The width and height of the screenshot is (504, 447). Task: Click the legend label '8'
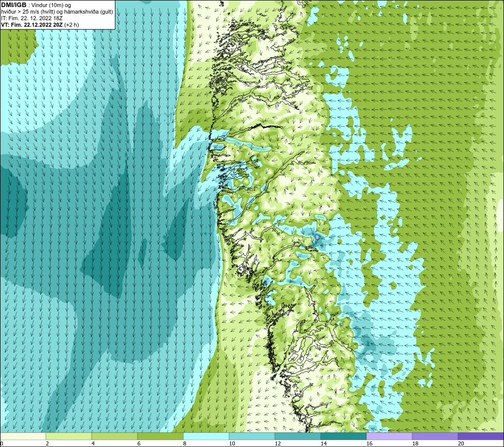click(x=184, y=443)
